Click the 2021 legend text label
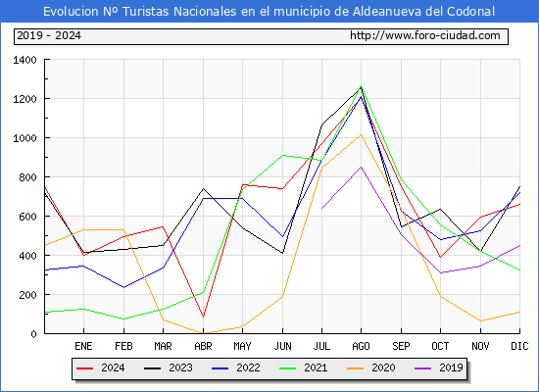The image size is (539, 392). [316, 367]
